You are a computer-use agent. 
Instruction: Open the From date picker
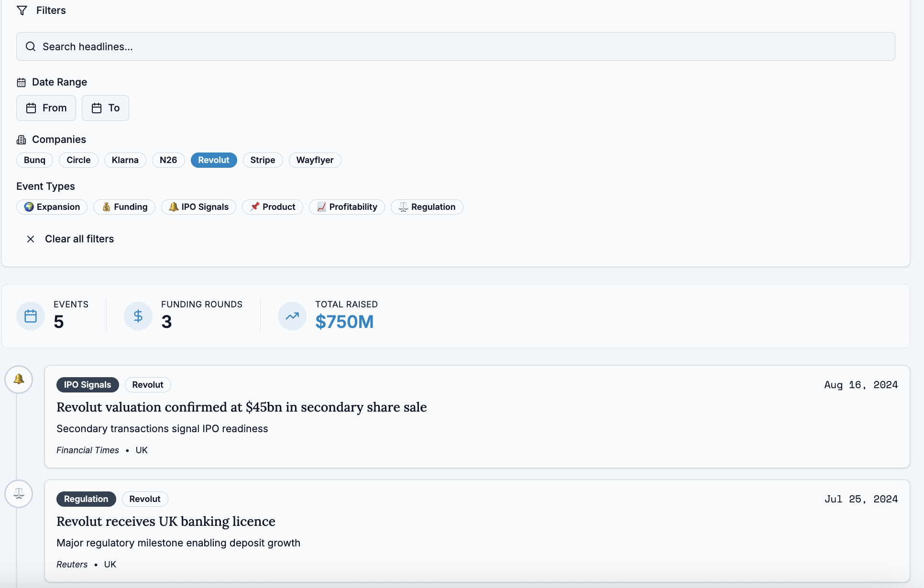(46, 108)
